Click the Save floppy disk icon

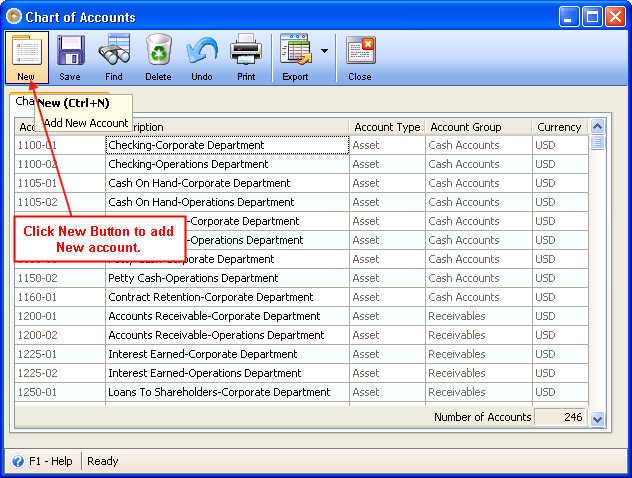click(70, 50)
